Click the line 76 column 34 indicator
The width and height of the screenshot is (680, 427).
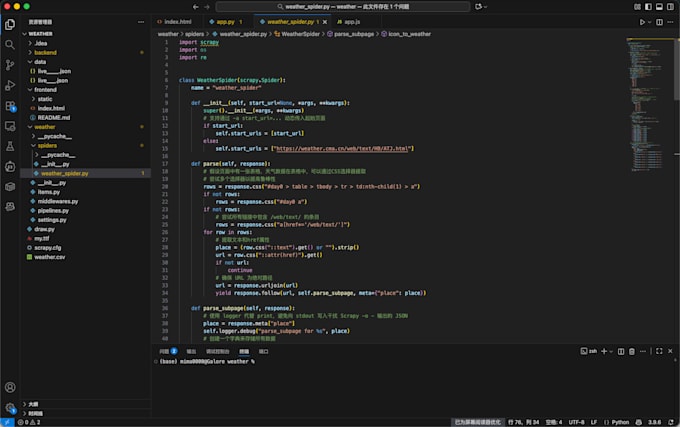tap(523, 422)
